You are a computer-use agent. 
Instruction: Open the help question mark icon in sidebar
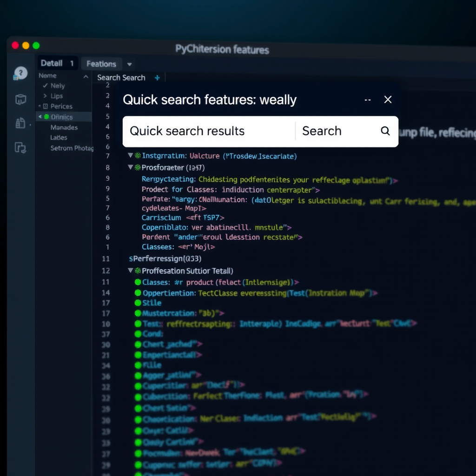(x=20, y=73)
